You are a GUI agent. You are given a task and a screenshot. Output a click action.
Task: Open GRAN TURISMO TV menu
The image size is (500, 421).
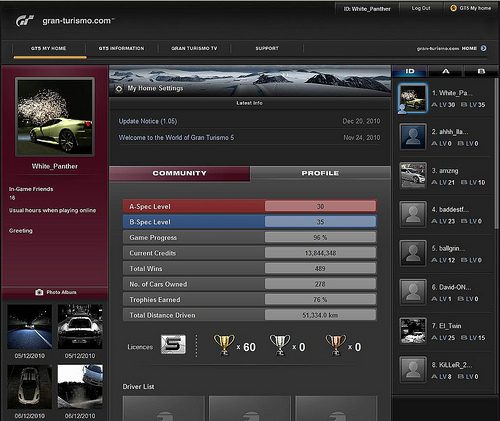[x=194, y=48]
